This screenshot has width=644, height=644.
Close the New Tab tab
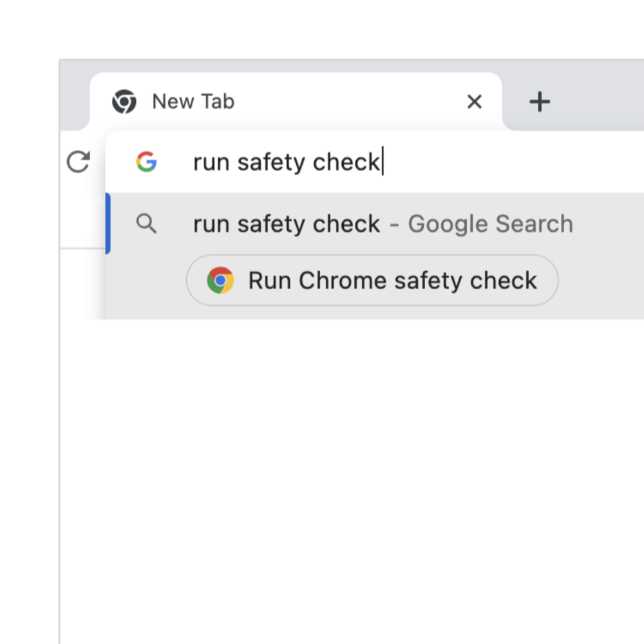474,101
